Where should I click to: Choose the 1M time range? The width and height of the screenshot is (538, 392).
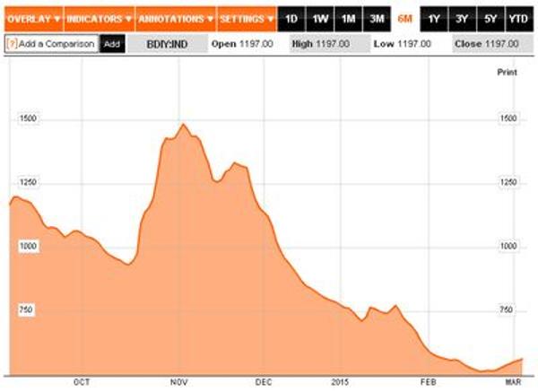(x=349, y=18)
